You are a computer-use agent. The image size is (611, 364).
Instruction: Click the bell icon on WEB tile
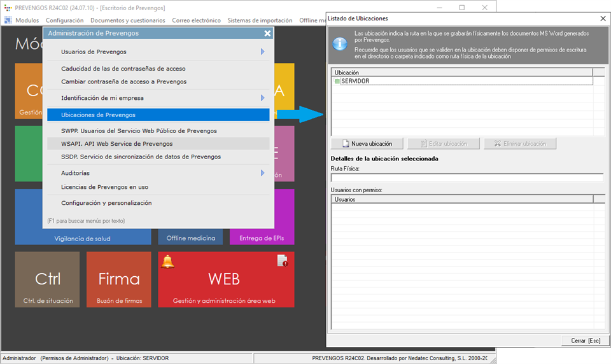[x=168, y=262]
